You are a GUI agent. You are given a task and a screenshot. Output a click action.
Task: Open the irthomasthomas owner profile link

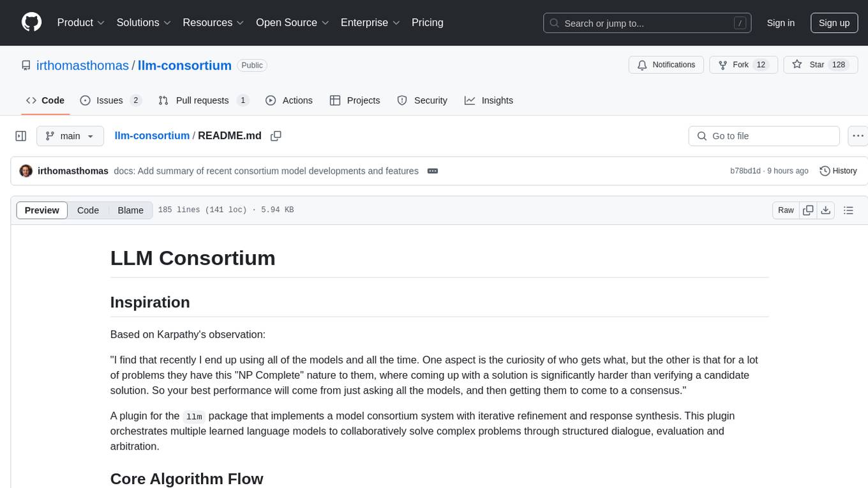[82, 65]
